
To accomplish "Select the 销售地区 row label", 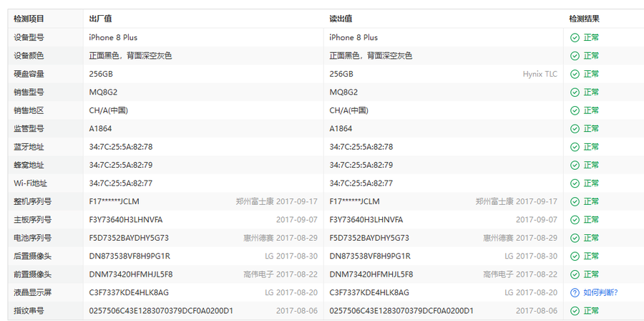I will (29, 110).
